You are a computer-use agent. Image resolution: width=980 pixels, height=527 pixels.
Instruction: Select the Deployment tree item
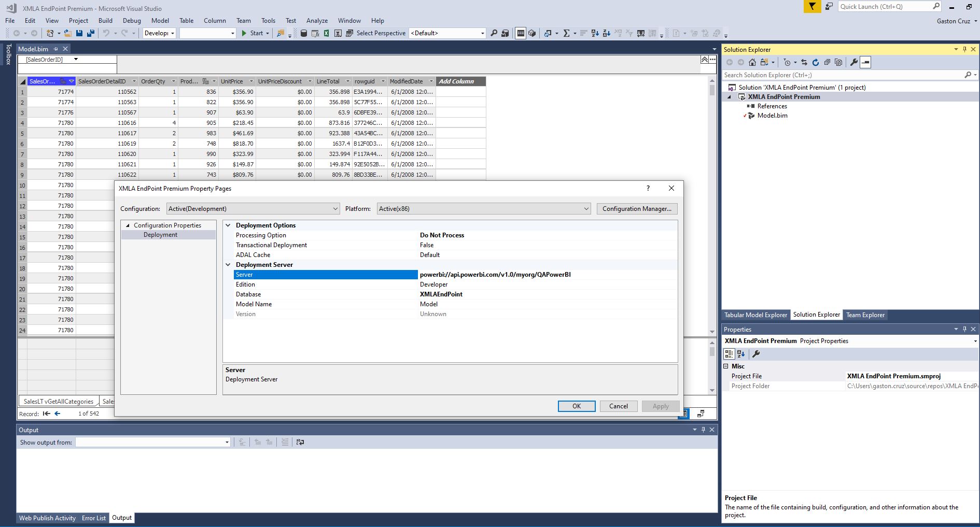(x=160, y=235)
